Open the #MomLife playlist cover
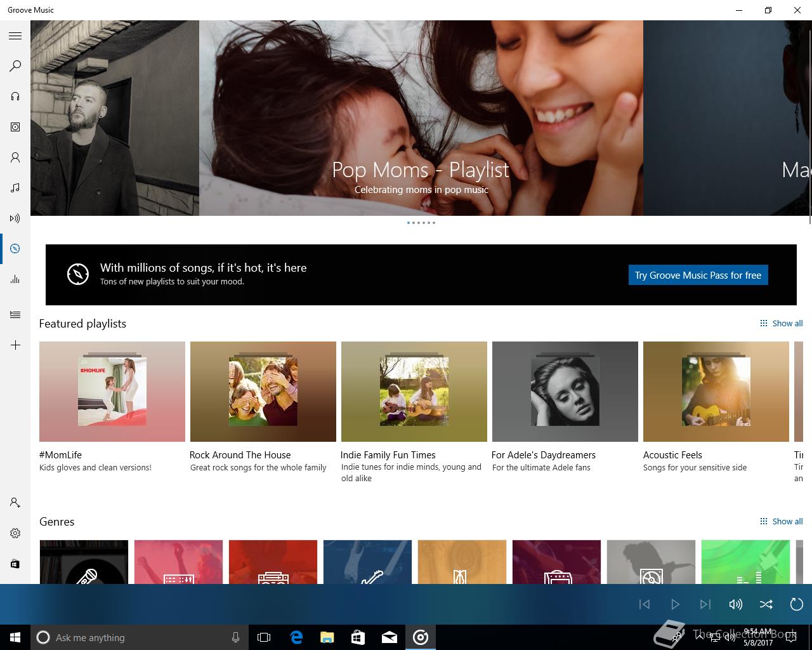812x650 pixels. pyautogui.click(x=112, y=392)
